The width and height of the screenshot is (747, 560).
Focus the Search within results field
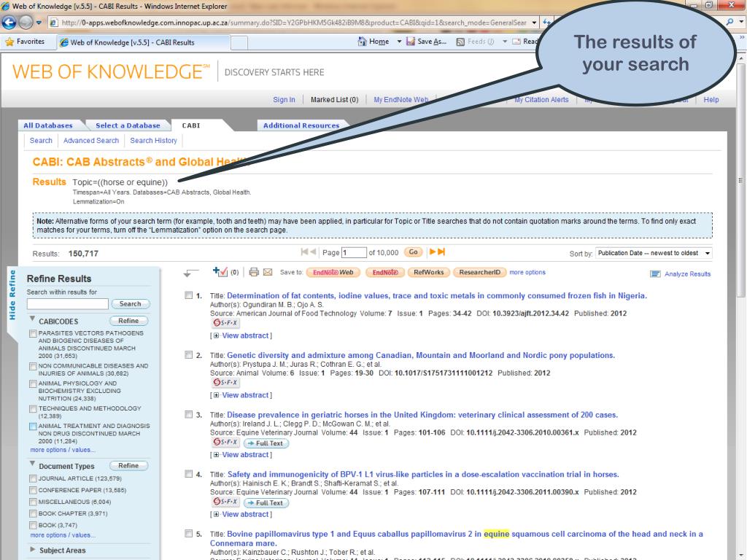[68, 304]
